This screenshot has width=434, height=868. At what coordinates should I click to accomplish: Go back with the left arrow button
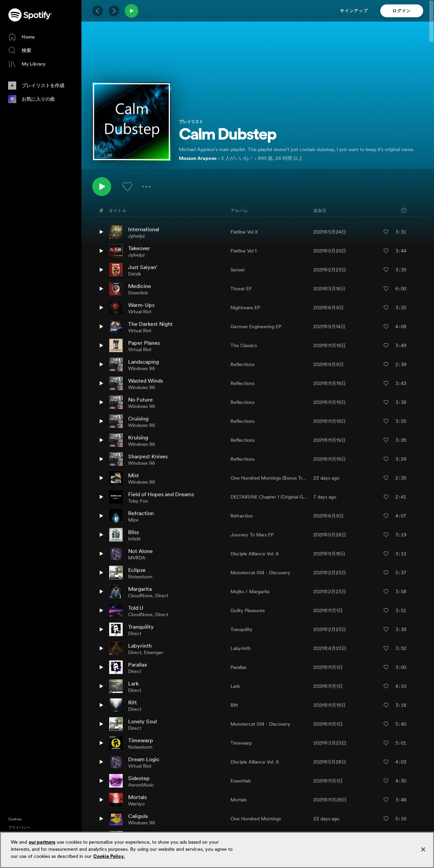[98, 11]
